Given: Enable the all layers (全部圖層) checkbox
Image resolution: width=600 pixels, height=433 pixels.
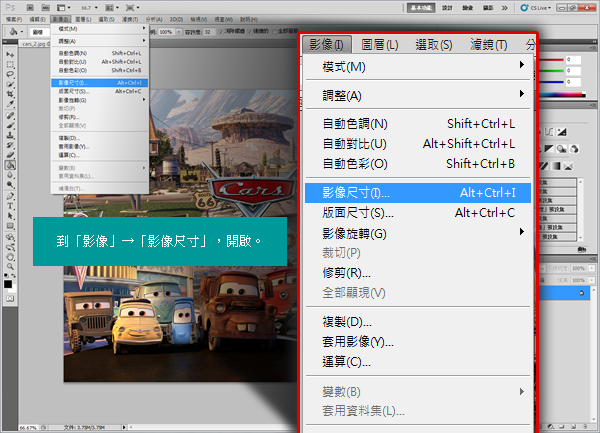Looking at the screenshot, I should pos(274,31).
